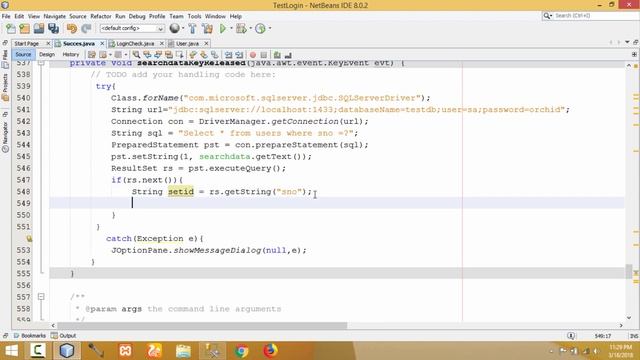Click the Save All toolbar icon
The height and width of the screenshot is (360, 640).
(53, 29)
